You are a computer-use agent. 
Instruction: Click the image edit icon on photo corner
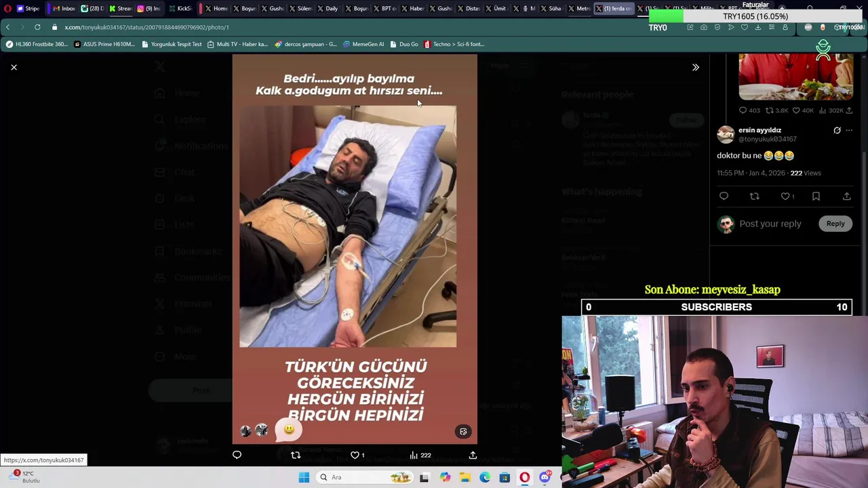click(463, 432)
